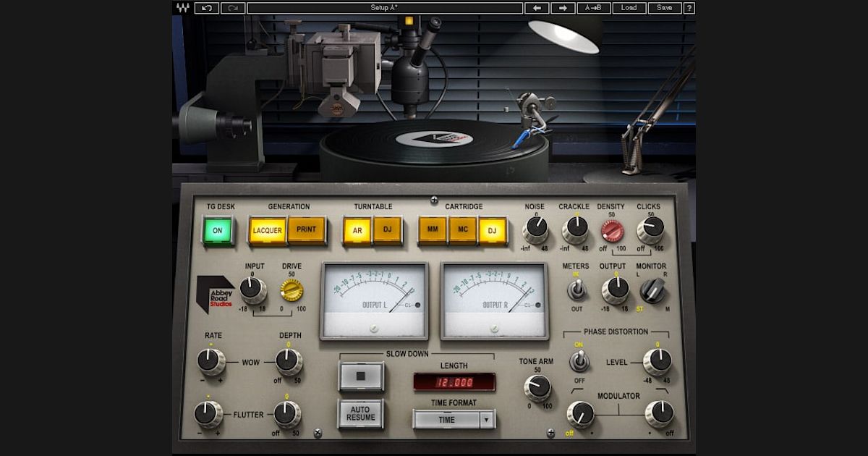868x456 pixels.
Task: Click the Load menu in the toolbar
Action: [x=629, y=8]
